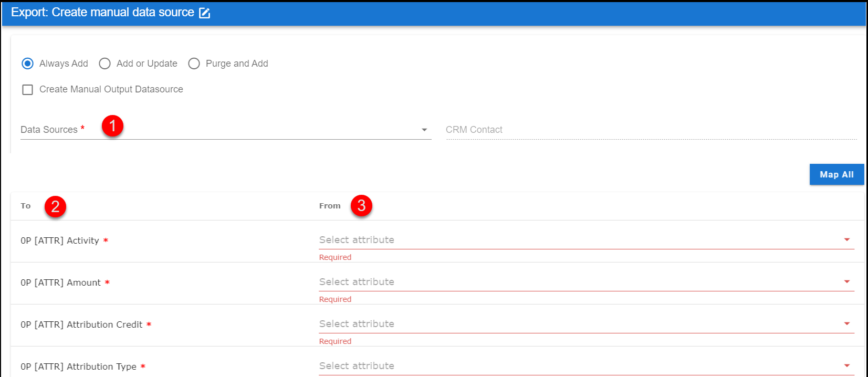Click Required message under the Activity field
868x377 pixels.
pos(335,257)
